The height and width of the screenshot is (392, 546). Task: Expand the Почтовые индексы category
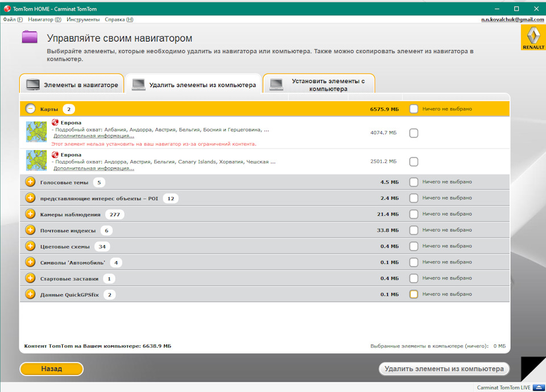(x=30, y=230)
